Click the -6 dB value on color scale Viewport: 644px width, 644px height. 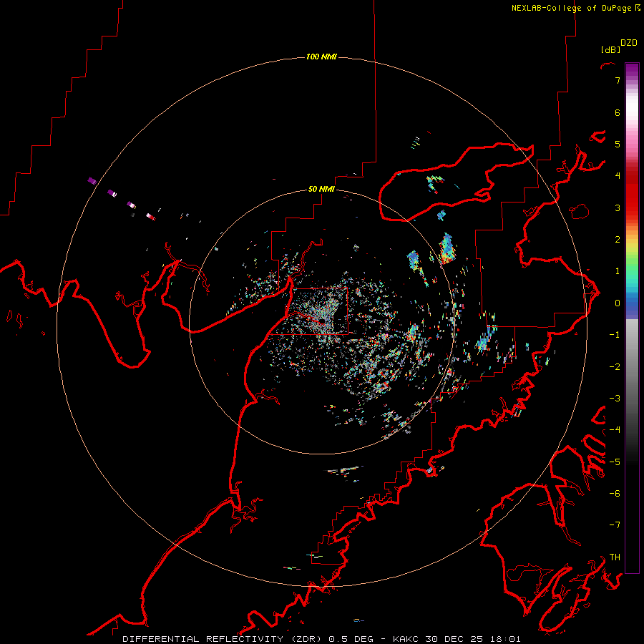[x=615, y=494]
